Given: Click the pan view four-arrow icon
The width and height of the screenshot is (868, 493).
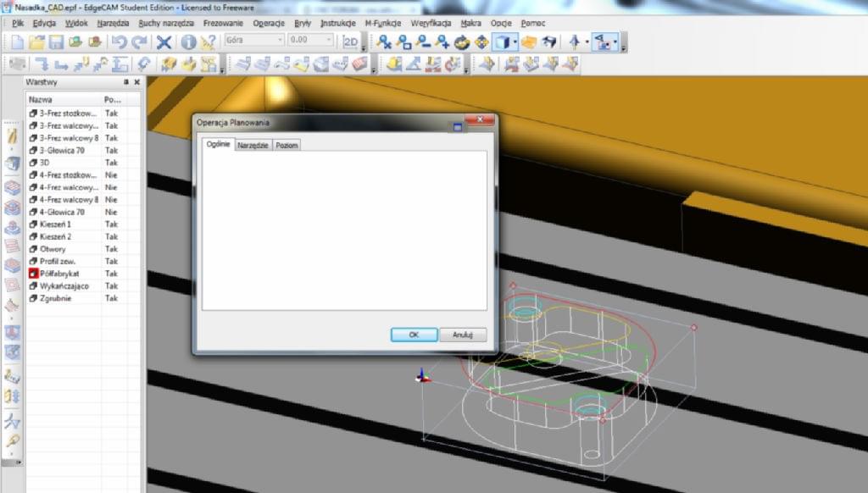Looking at the screenshot, I should 481,42.
